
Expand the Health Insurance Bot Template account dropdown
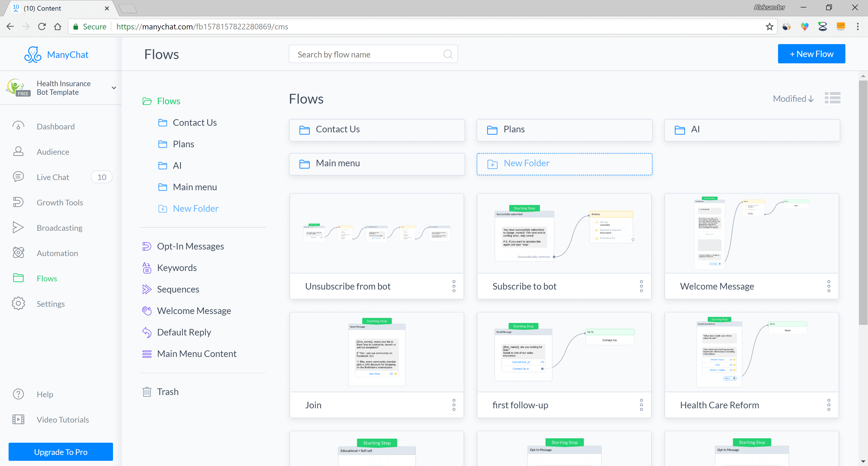point(114,88)
